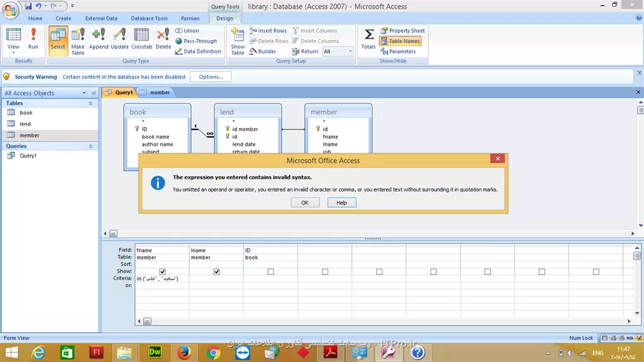Open the Create ribbon tab
Image resolution: width=644 pixels, height=362 pixels.
tap(64, 18)
